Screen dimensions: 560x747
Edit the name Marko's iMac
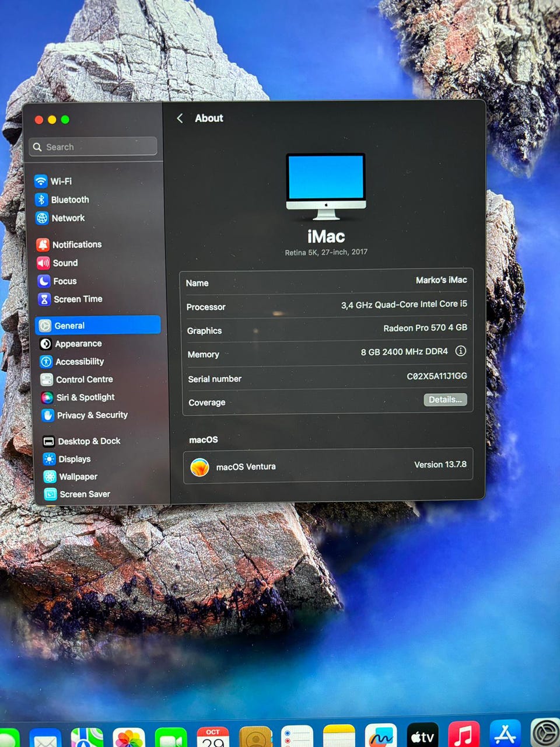coord(441,280)
